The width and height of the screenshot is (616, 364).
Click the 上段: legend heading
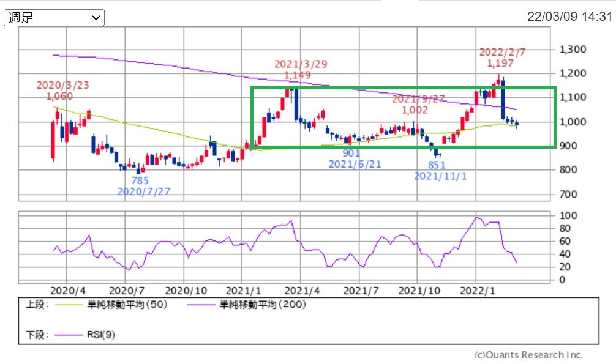click(37, 304)
